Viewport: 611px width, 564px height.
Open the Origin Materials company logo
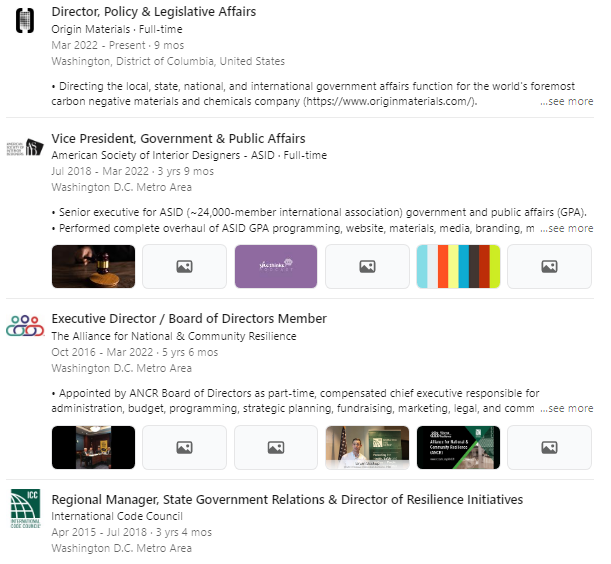(x=25, y=20)
